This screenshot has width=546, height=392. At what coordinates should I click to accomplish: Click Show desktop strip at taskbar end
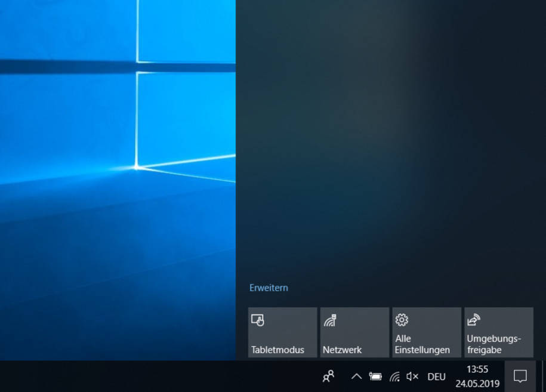(544, 376)
